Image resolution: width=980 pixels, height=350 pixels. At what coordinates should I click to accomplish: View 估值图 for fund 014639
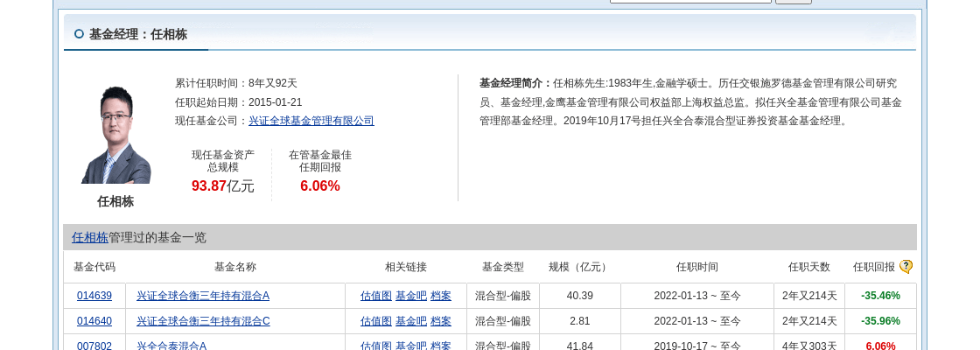click(x=376, y=296)
